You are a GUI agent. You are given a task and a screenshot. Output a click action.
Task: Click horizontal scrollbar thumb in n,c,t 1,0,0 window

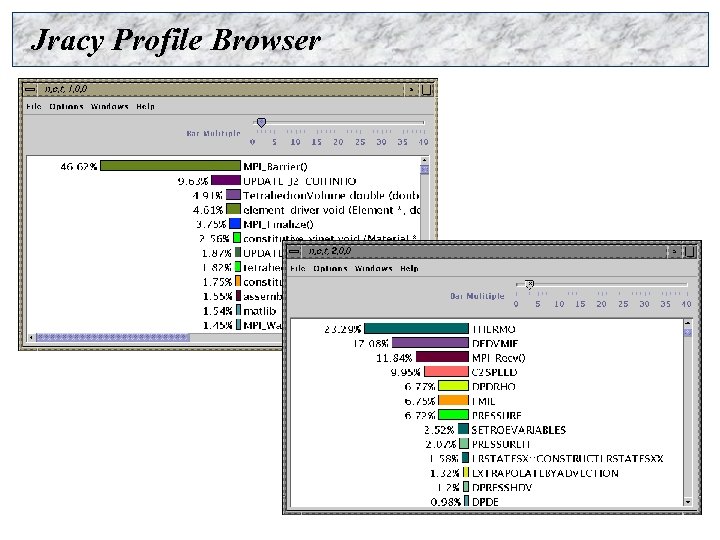coord(113,338)
